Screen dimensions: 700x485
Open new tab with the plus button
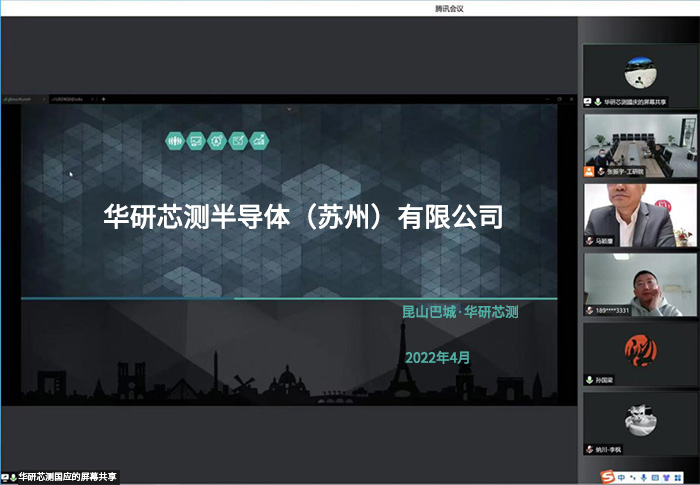pos(103,99)
